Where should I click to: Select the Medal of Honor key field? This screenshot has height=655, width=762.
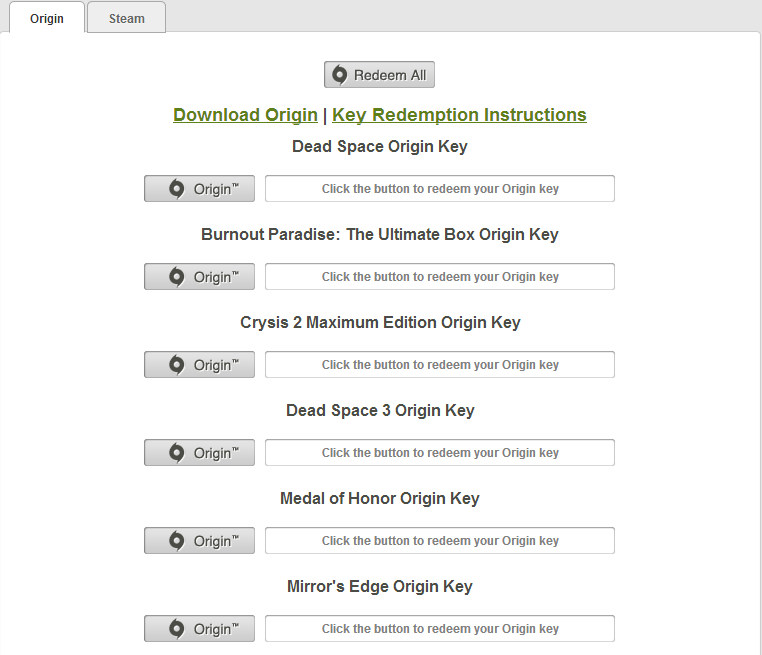tap(440, 540)
